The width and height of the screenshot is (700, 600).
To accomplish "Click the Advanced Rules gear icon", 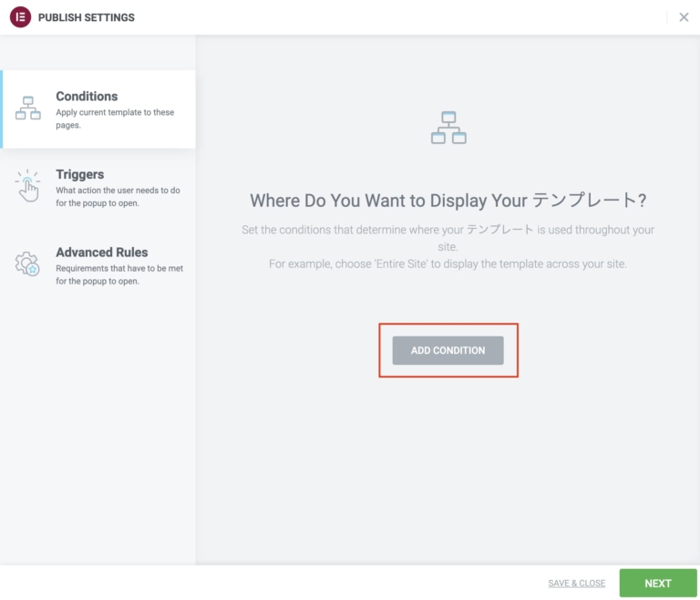I will click(28, 264).
